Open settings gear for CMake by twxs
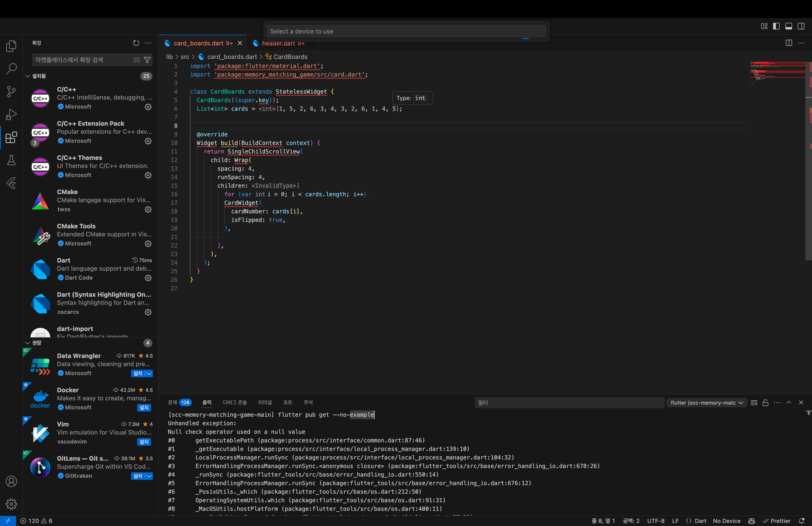The height and width of the screenshot is (526, 812). tap(148, 209)
